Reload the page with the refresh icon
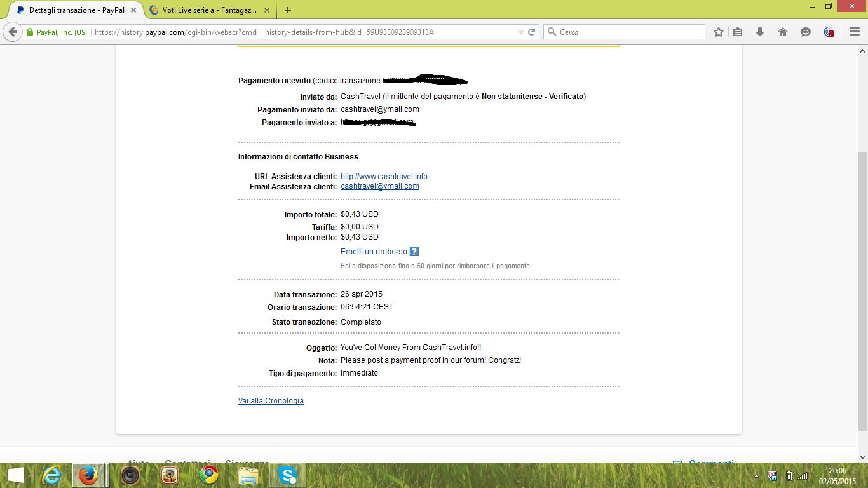The height and width of the screenshot is (488, 868). coord(532,32)
